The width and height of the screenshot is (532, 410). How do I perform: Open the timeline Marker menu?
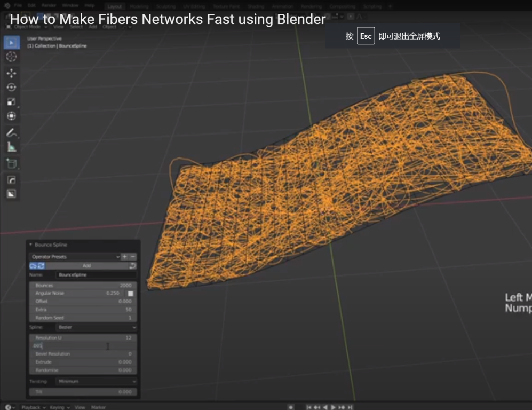(x=98, y=407)
